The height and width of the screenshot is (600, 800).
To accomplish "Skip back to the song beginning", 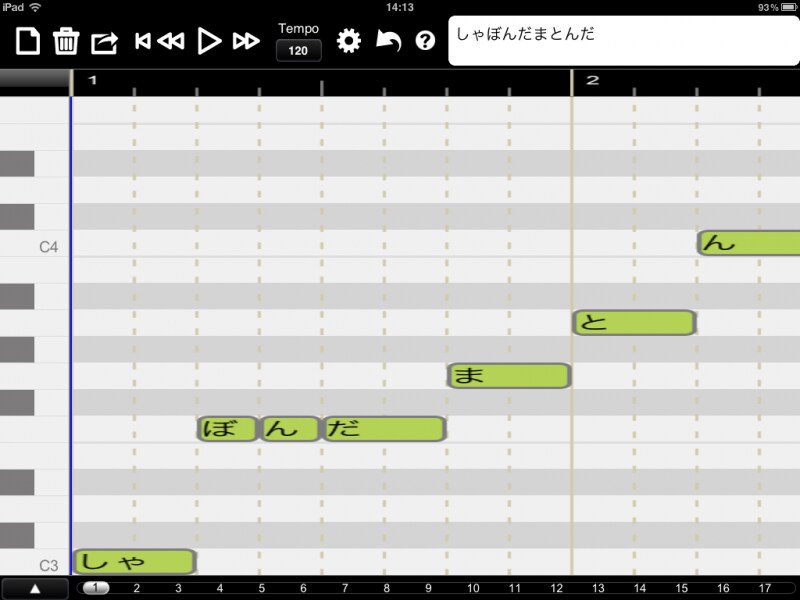I will coord(143,39).
